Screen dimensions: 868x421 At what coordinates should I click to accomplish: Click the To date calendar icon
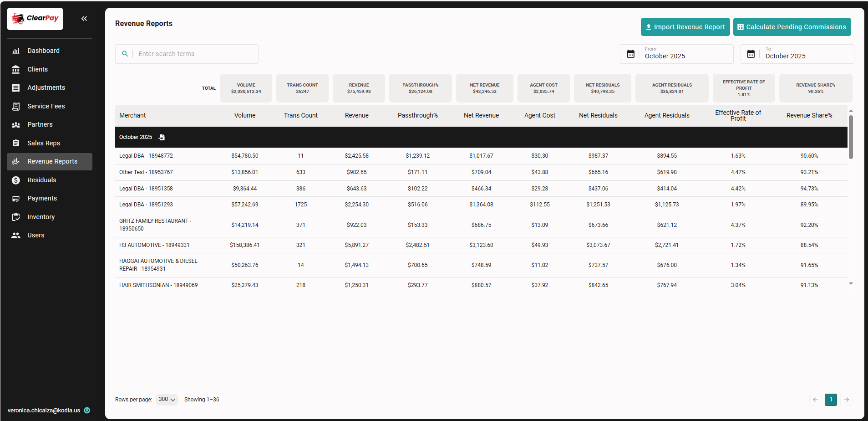click(751, 54)
